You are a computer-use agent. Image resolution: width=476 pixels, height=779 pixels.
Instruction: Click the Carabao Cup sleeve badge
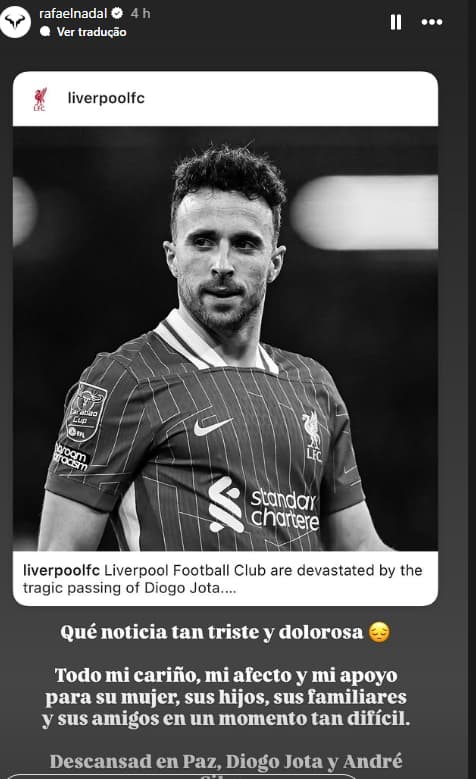click(x=86, y=412)
